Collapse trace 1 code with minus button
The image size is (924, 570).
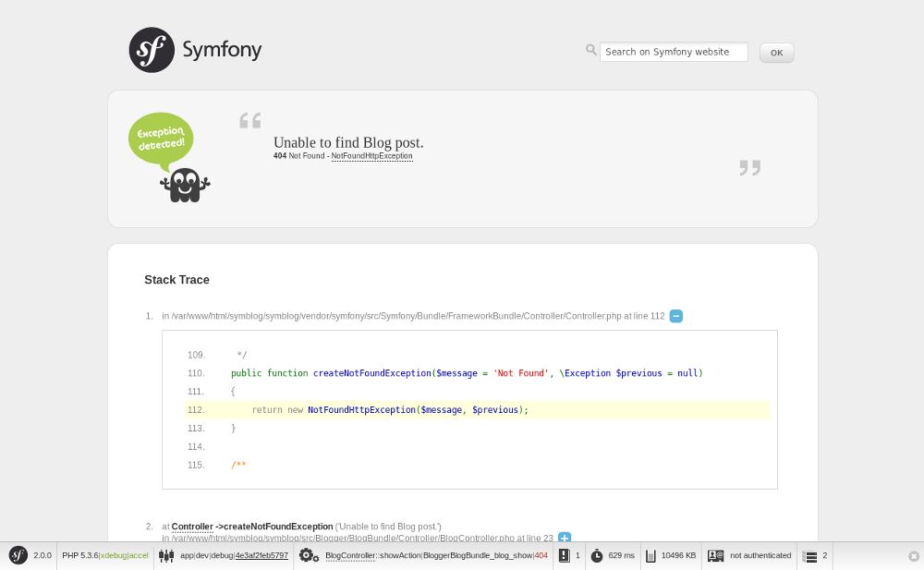click(676, 316)
